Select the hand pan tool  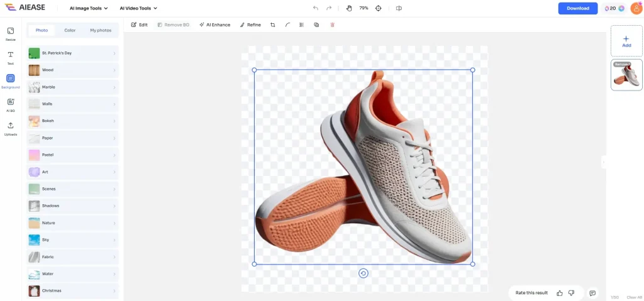click(x=350, y=8)
